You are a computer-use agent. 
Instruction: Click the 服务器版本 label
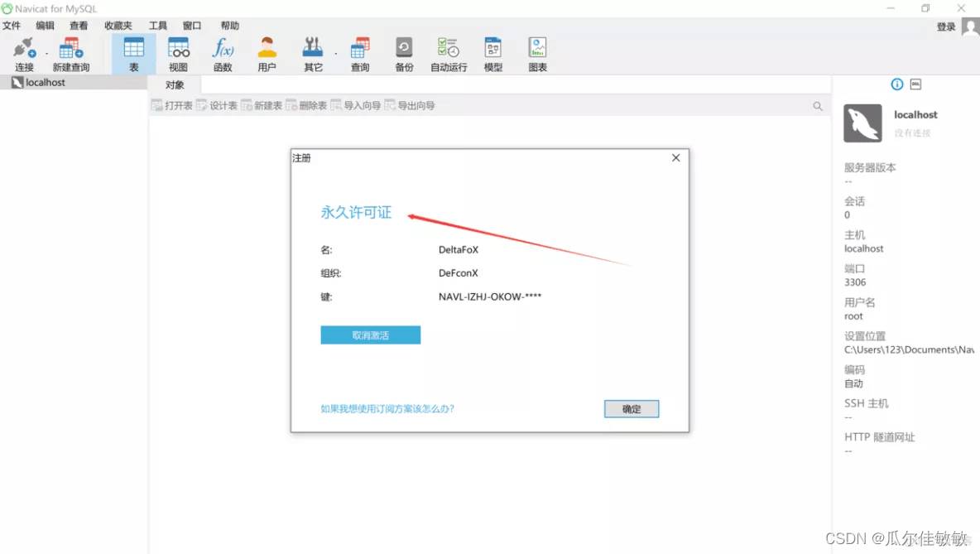click(870, 167)
